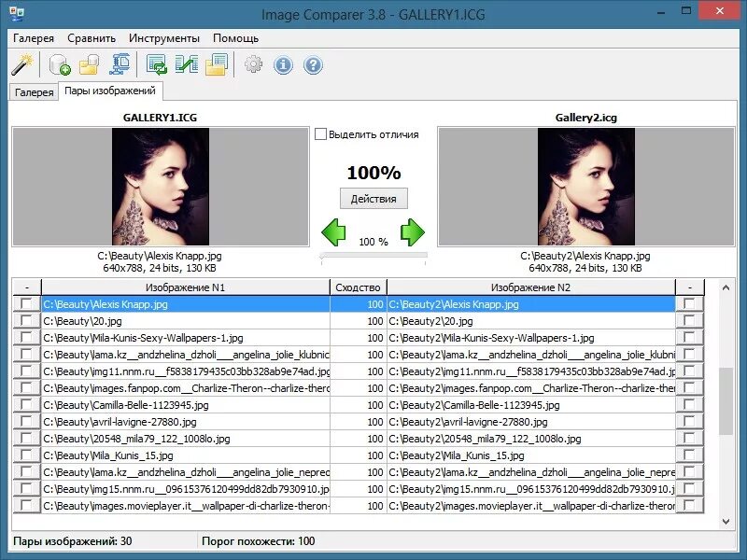Sort by Изображение N1 column header
The width and height of the screenshot is (747, 560).
[185, 287]
